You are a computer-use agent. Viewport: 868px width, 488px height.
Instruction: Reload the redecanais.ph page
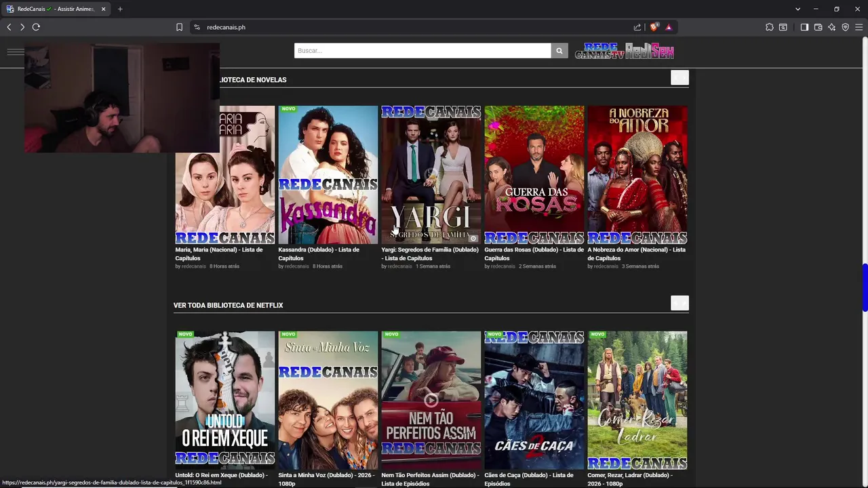pos(36,27)
